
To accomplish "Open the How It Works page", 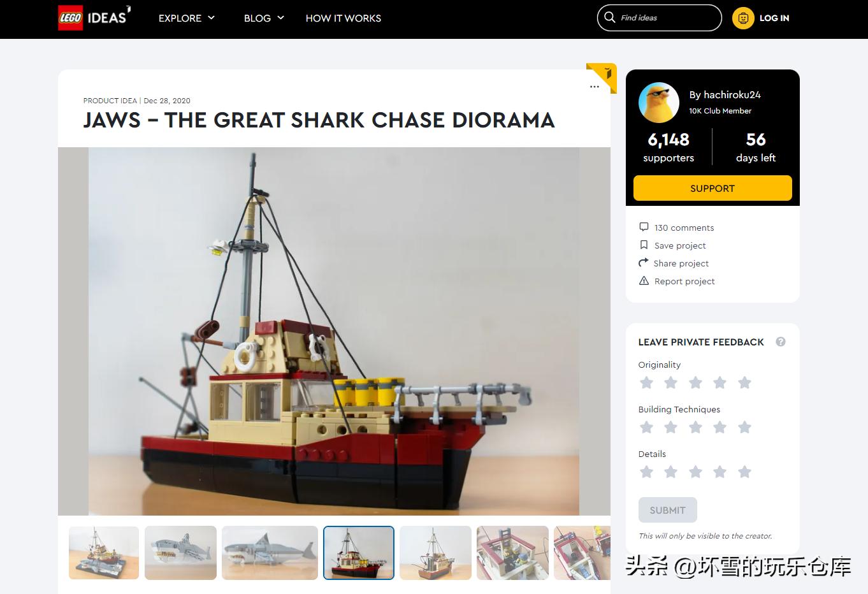I will (x=344, y=18).
